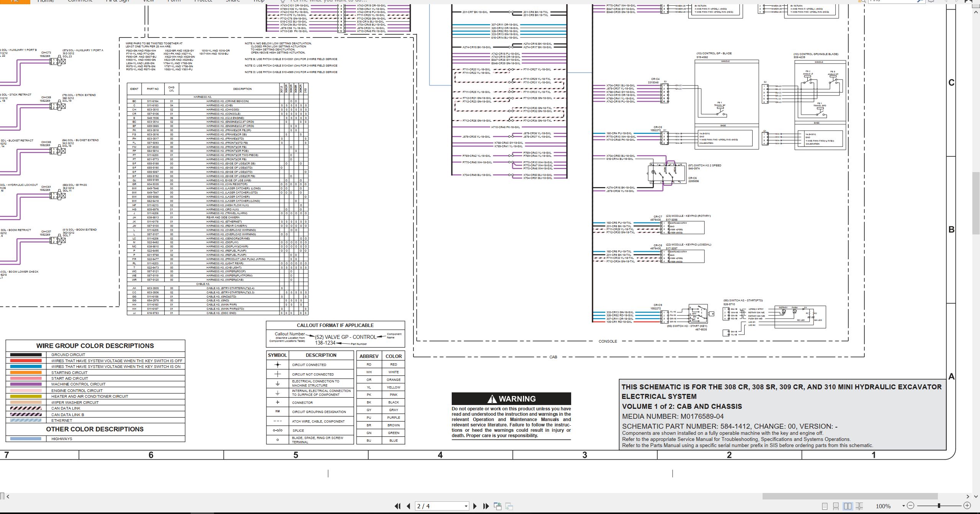Screen dimensions: 980x514
Task: Click the HIGHWAYS light blue swatch
Action: click(26, 439)
